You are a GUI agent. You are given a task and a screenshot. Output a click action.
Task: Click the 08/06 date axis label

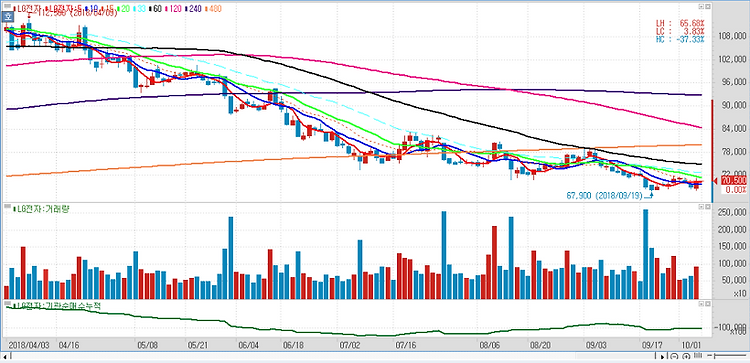[489, 344]
